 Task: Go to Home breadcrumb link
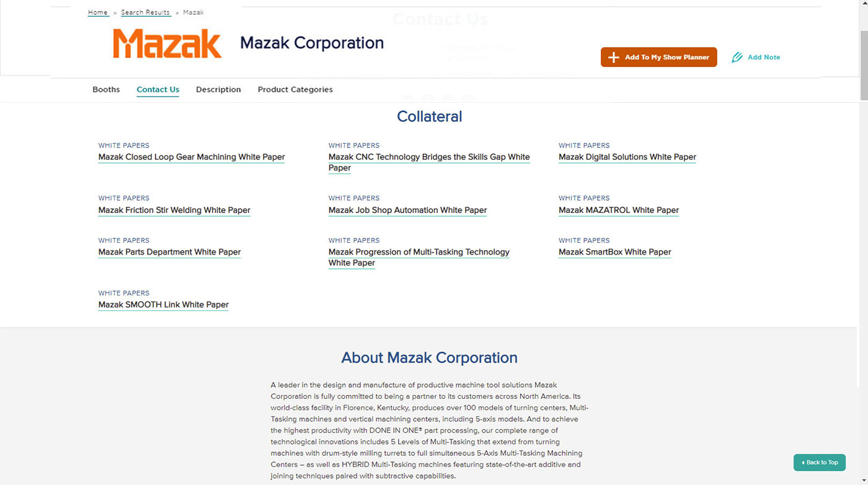[x=97, y=12]
